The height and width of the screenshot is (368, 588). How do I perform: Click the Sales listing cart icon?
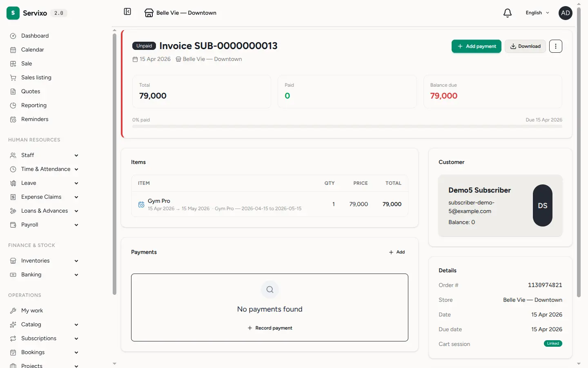(13, 78)
